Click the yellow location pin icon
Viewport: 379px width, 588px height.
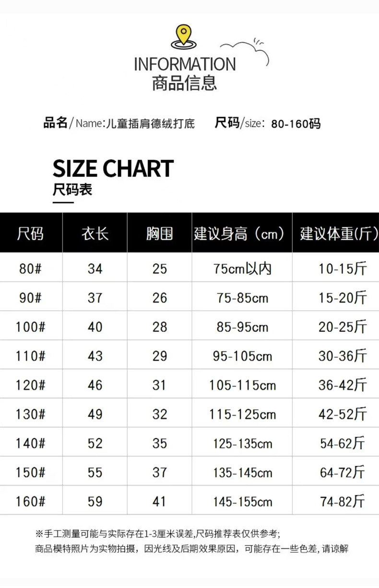click(x=184, y=36)
